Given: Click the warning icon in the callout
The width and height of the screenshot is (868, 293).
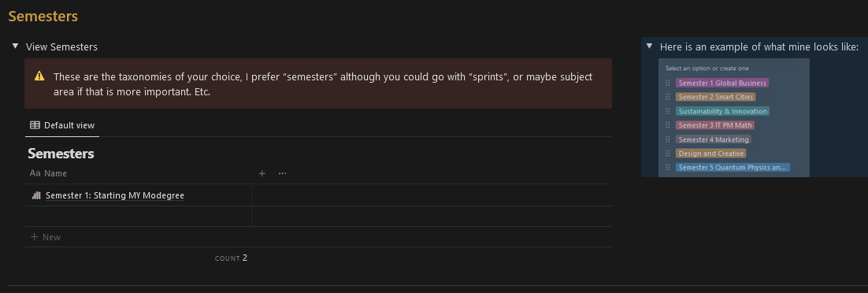Looking at the screenshot, I should tap(39, 76).
